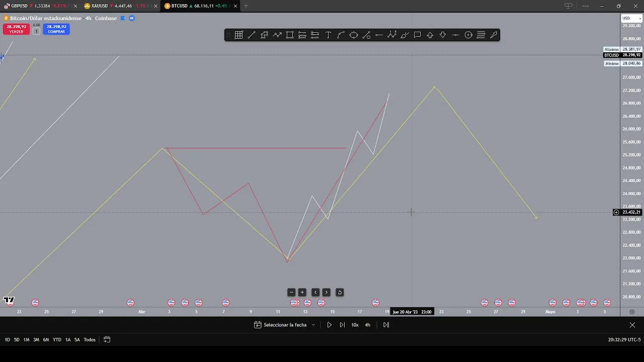Click the blue flag icon beside Coinbase
The width and height of the screenshot is (644, 362).
(x=122, y=18)
